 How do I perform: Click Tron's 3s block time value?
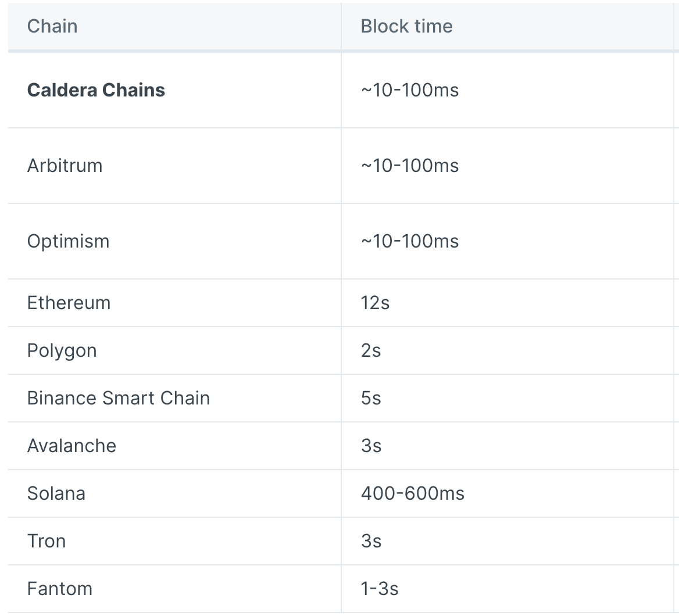point(371,541)
